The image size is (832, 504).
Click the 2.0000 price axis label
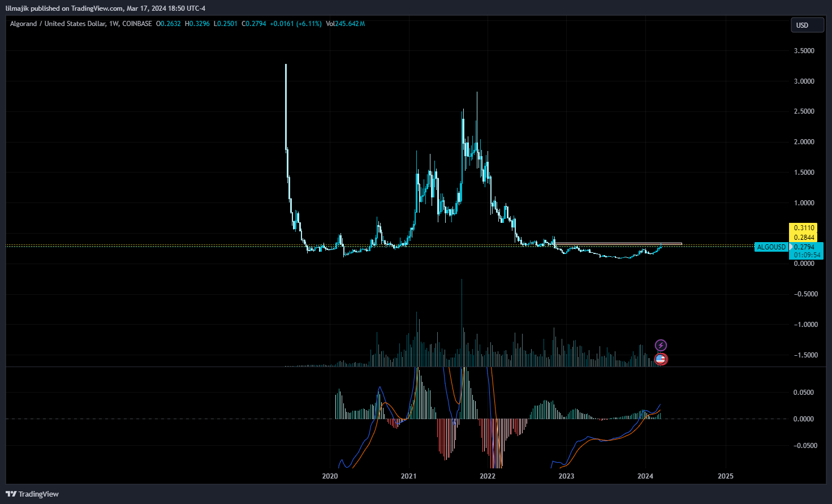pyautogui.click(x=804, y=142)
